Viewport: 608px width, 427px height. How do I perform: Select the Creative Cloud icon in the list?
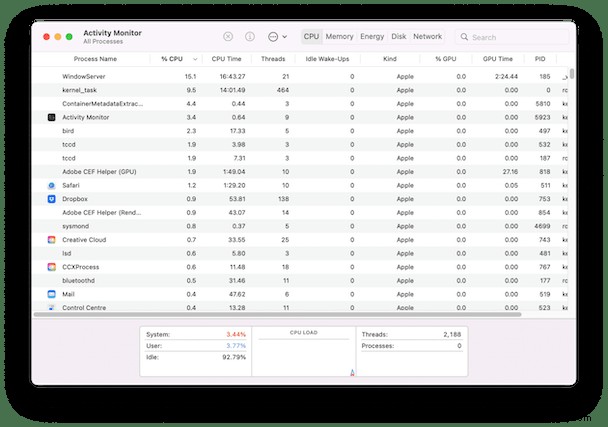(51, 240)
